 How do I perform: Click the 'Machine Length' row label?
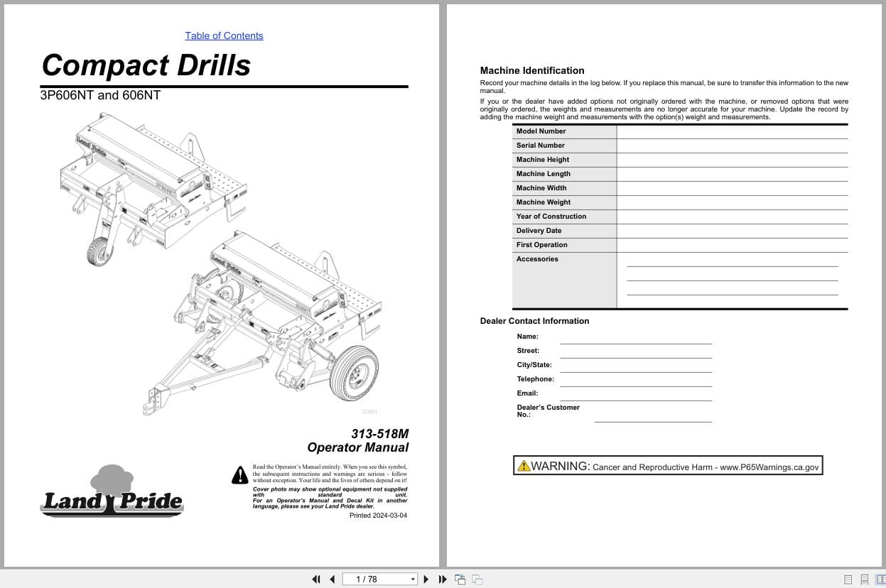[x=544, y=174]
